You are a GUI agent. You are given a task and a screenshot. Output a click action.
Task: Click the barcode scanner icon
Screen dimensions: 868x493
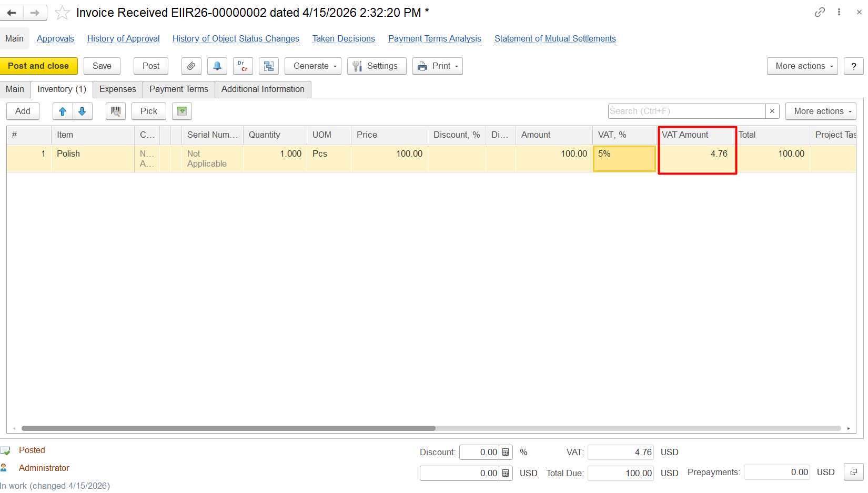116,111
